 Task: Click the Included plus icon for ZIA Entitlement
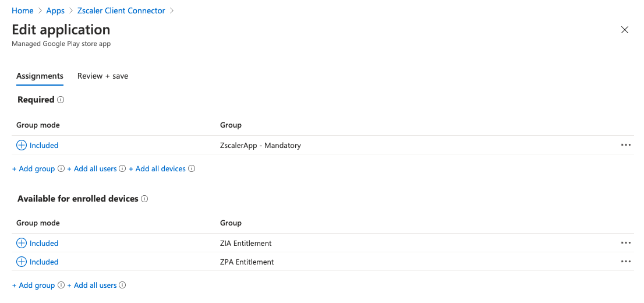22,243
